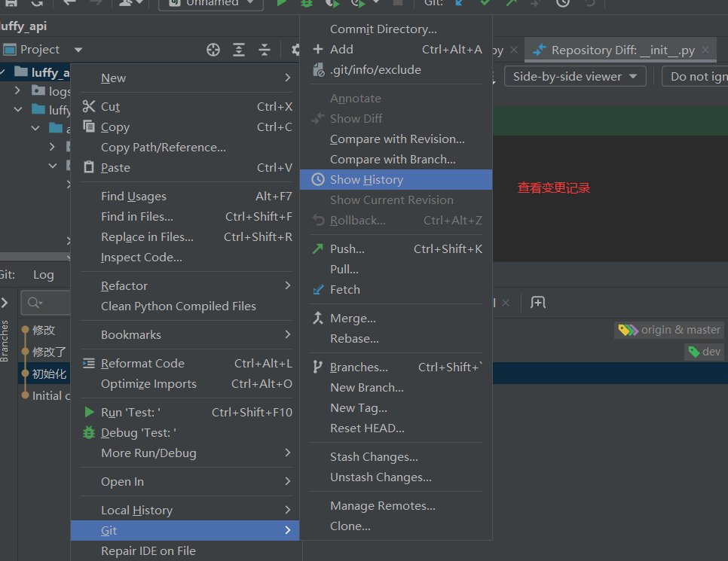728x561 pixels.
Task: Click the Paste clipboard icon
Action: [x=89, y=167]
